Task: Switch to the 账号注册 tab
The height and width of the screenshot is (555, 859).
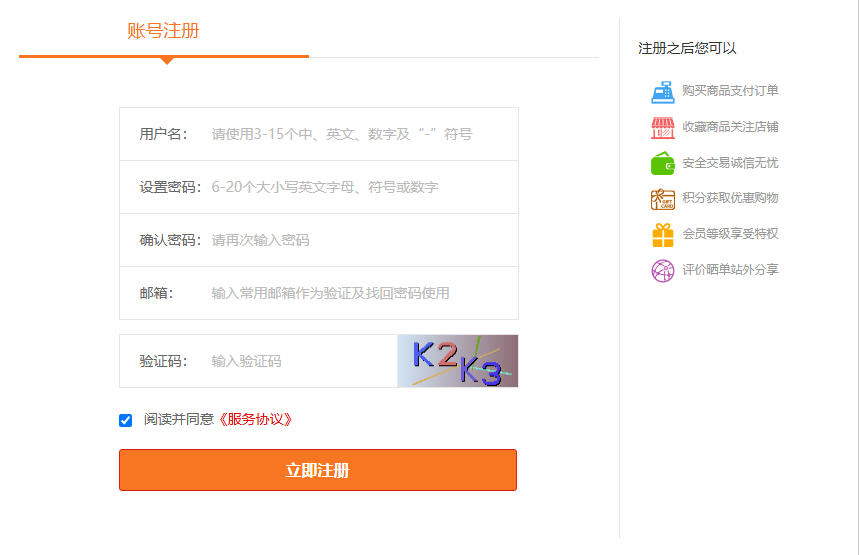Action: click(163, 31)
